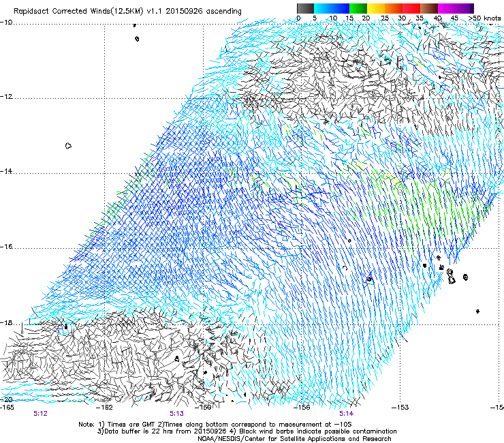Click the '>50 knots' legend label
This screenshot has width=504, height=443.
484,18
